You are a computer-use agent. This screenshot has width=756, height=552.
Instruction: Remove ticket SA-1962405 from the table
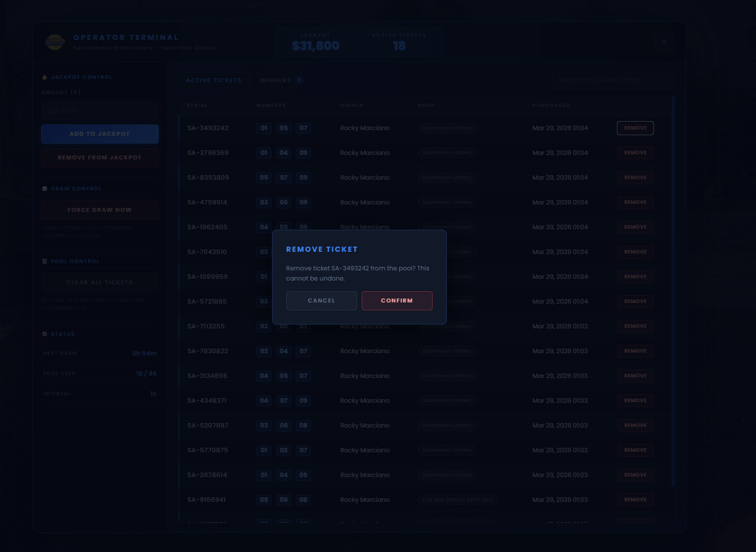tap(635, 227)
